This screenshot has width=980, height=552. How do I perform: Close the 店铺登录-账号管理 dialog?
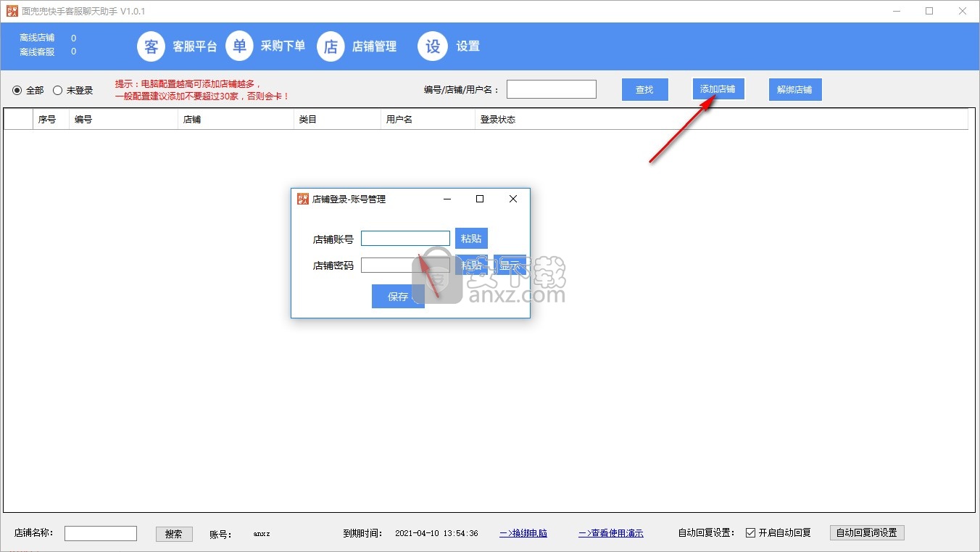point(513,199)
